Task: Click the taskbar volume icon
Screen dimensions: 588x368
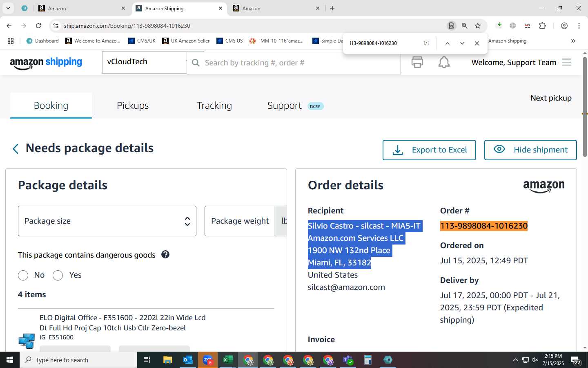Action: (x=535, y=360)
